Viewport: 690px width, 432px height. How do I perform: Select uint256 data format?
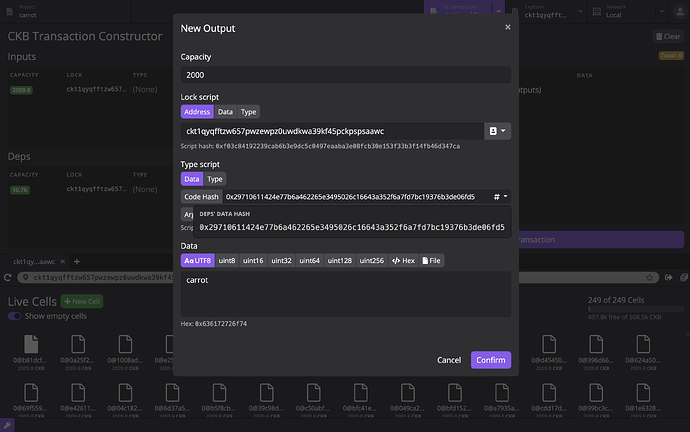[x=371, y=260]
